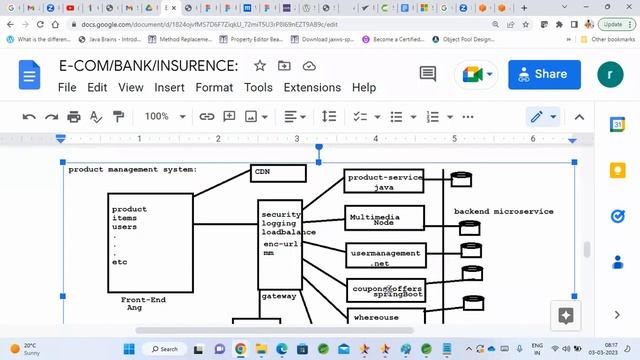Screen dimensions: 640x360
Task: Bookmark this page with the star icon
Action: coord(526,24)
